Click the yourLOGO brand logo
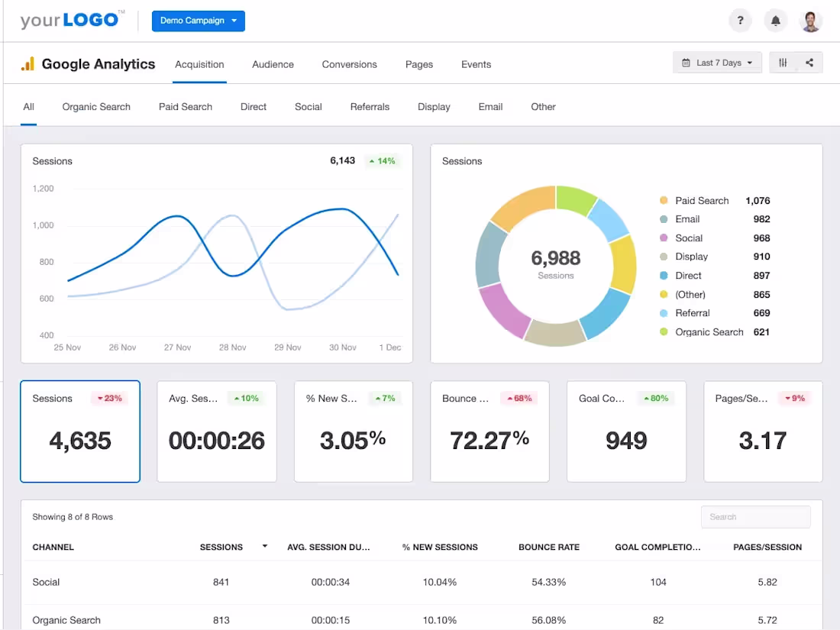Image resolution: width=840 pixels, height=630 pixels. click(x=73, y=20)
